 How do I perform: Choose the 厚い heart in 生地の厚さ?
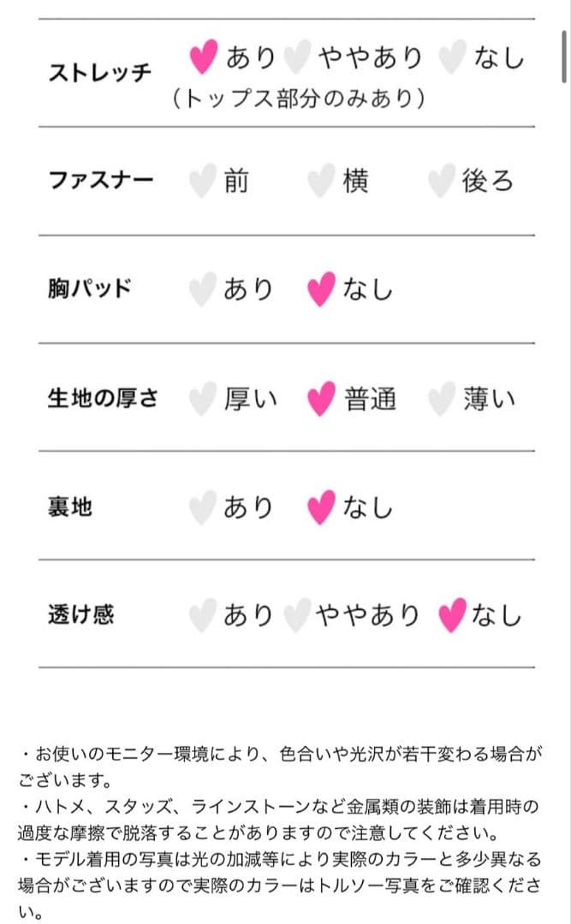click(202, 400)
